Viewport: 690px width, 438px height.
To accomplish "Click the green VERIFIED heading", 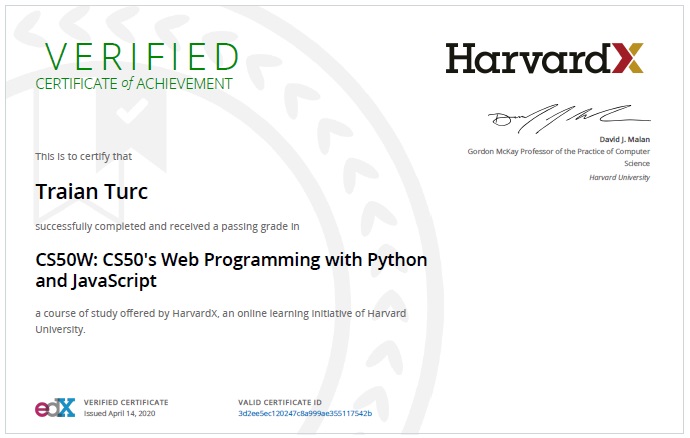I will tap(137, 55).
